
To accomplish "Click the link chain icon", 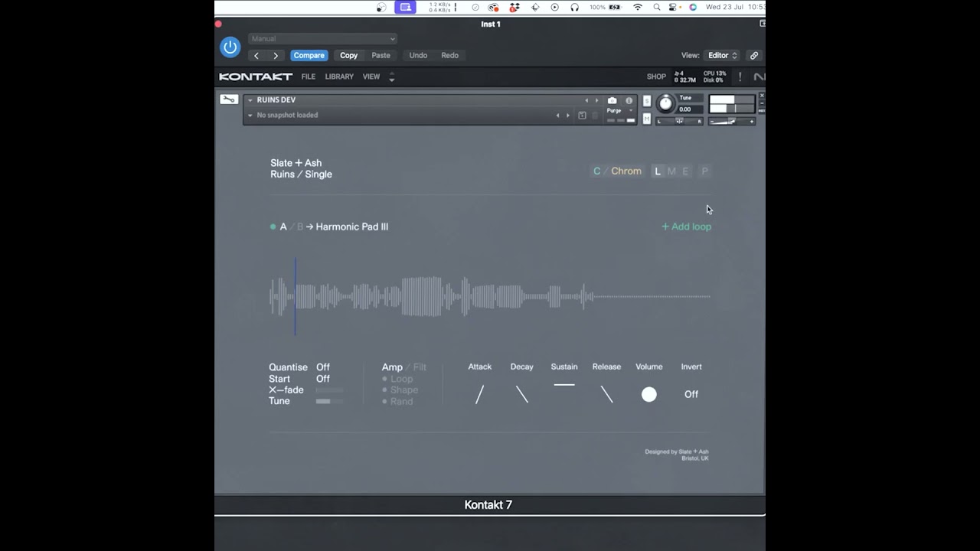I will (753, 55).
